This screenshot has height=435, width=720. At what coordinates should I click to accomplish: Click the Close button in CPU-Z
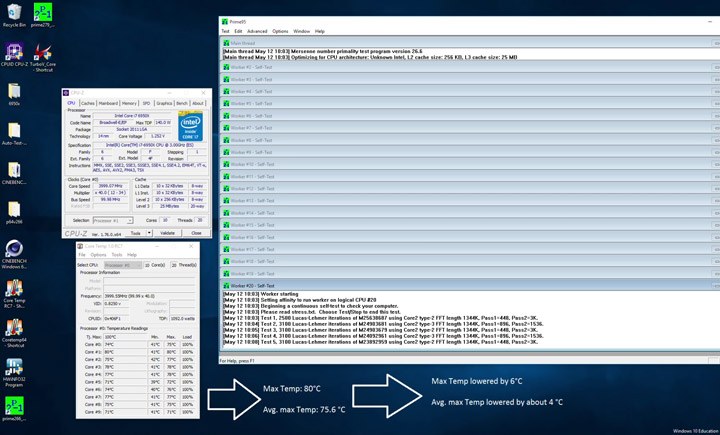pos(196,233)
